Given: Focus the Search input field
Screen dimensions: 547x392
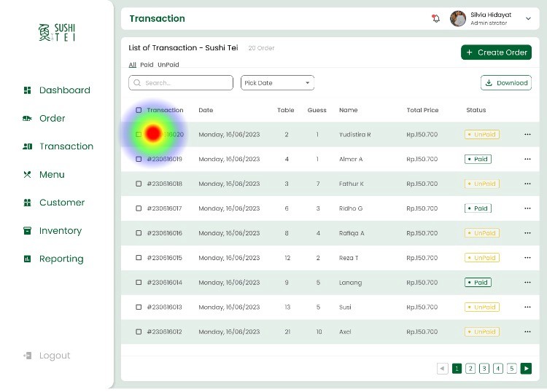Looking at the screenshot, I should pos(181,83).
